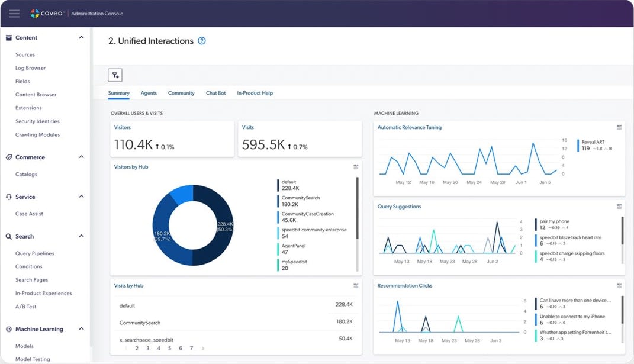Open Query Suggestions card options icon

pos(619,207)
